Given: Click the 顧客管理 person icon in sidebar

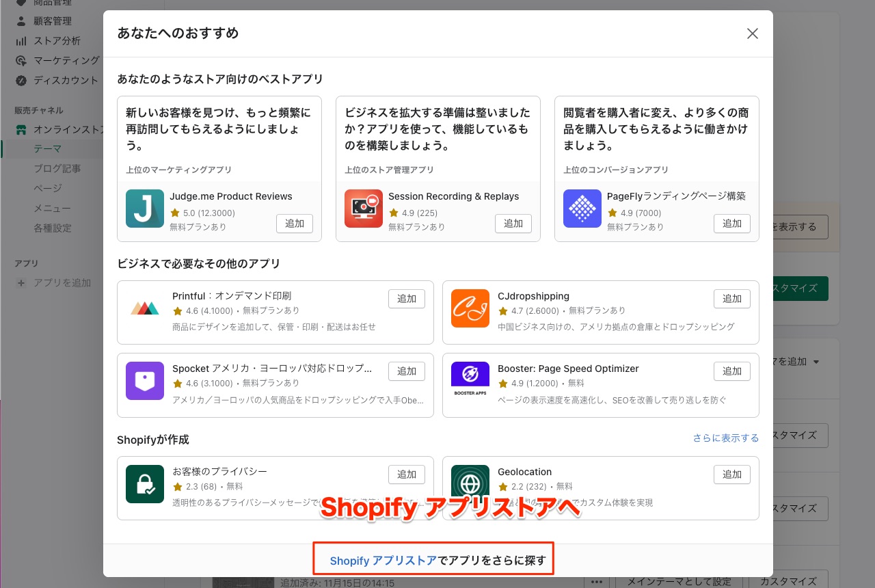Looking at the screenshot, I should (21, 21).
